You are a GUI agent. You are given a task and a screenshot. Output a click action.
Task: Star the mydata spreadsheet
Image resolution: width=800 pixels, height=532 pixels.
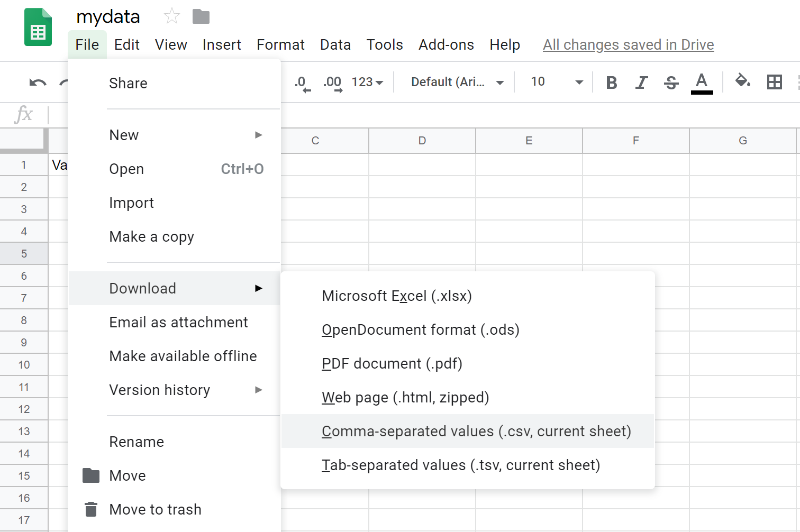(172, 16)
